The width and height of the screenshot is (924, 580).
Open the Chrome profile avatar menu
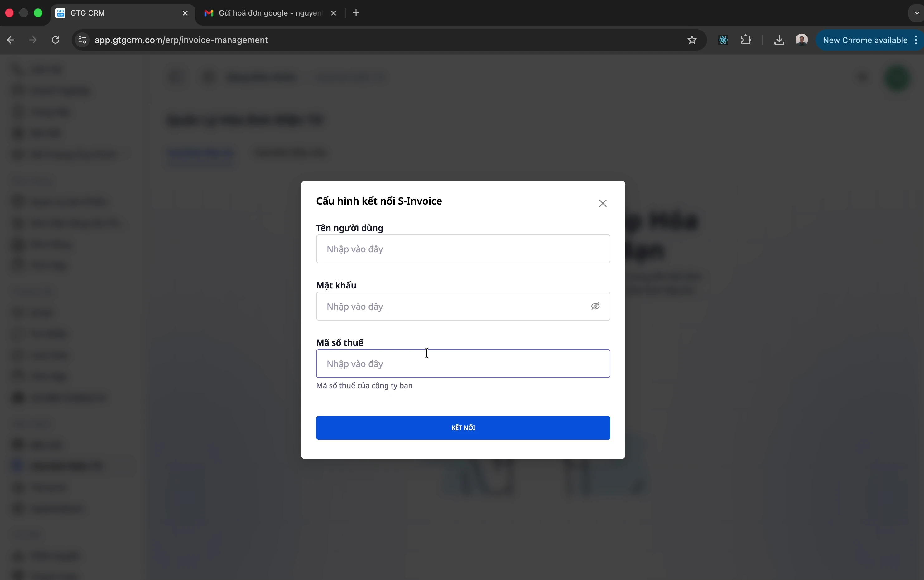tap(802, 40)
